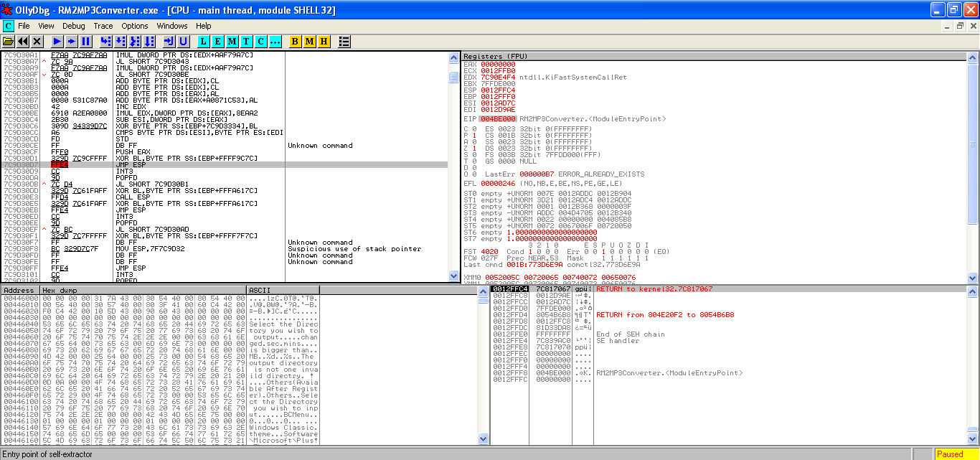Open the Help menu
This screenshot has height=460, width=980.
[x=204, y=26]
